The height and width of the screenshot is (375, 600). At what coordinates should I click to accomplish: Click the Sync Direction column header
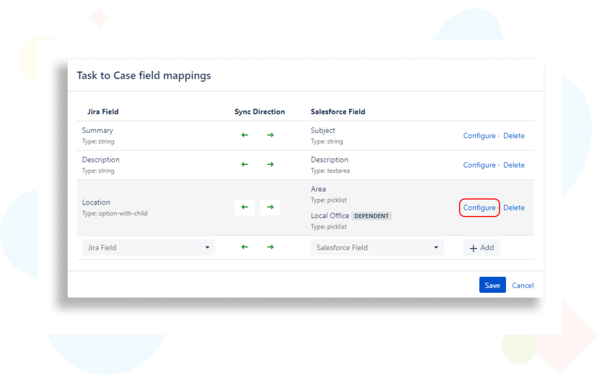260,112
